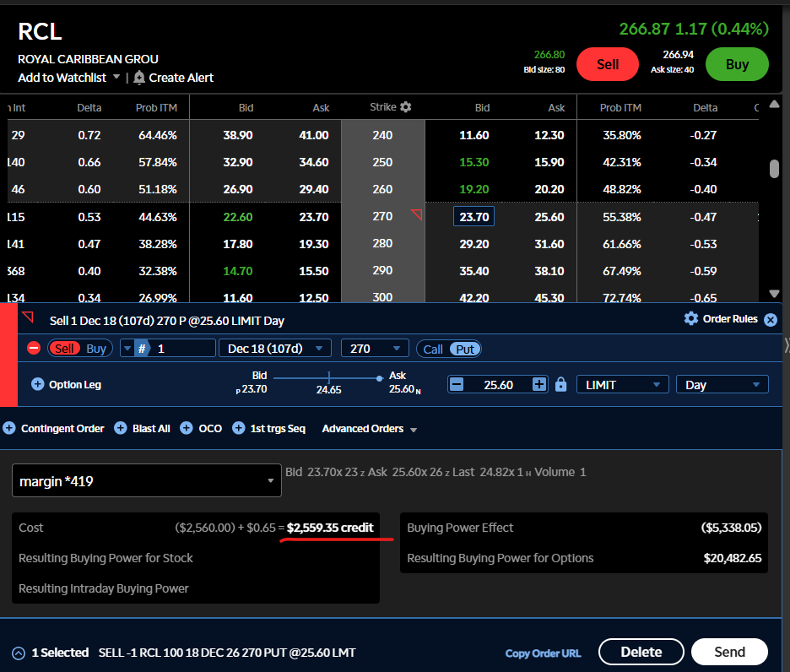Viewport: 790px width, 672px height.
Task: Select the 250 put bid 15.30
Action: coord(474,162)
